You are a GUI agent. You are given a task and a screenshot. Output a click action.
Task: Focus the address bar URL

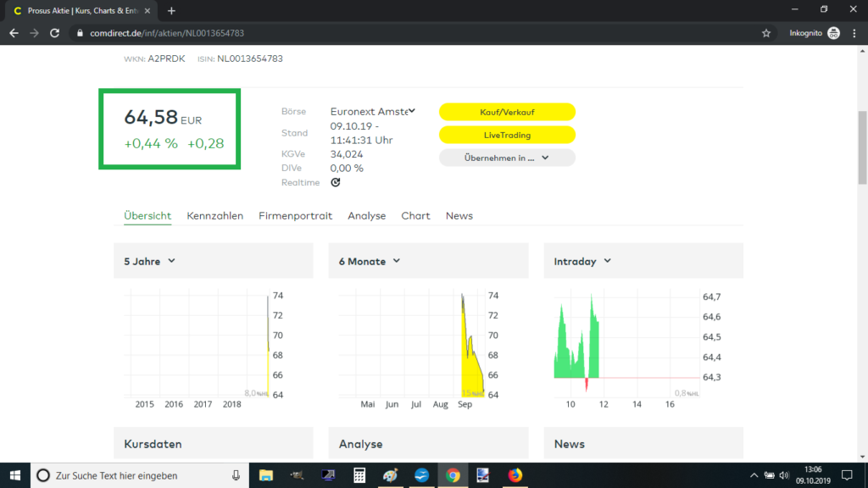(x=167, y=33)
